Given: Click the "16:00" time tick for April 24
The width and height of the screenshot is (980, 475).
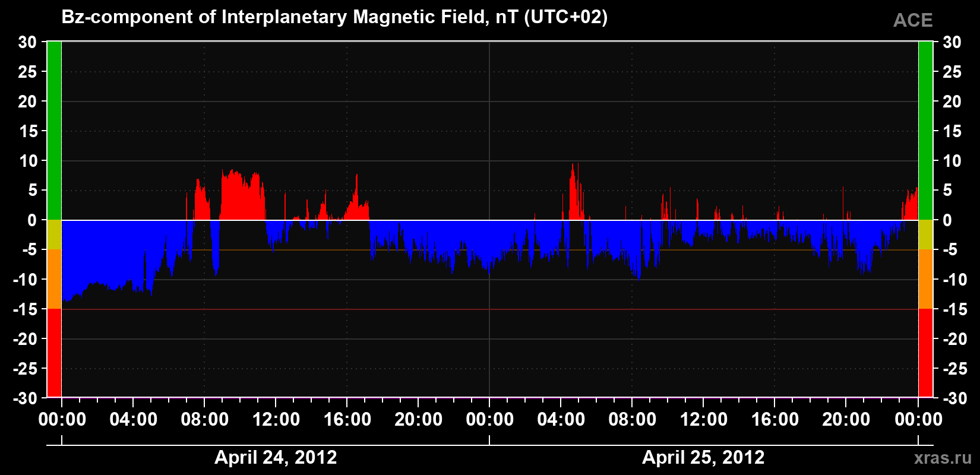Looking at the screenshot, I should (x=347, y=420).
